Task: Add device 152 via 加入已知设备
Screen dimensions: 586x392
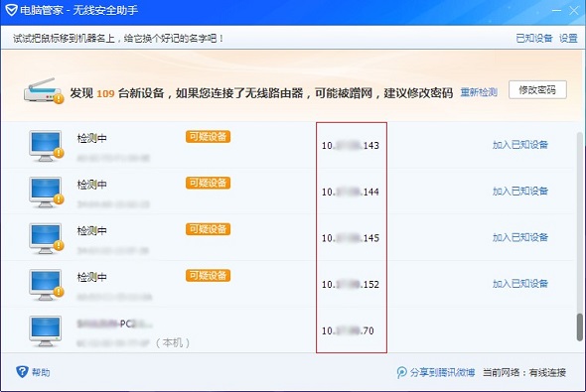Action: coord(520,284)
